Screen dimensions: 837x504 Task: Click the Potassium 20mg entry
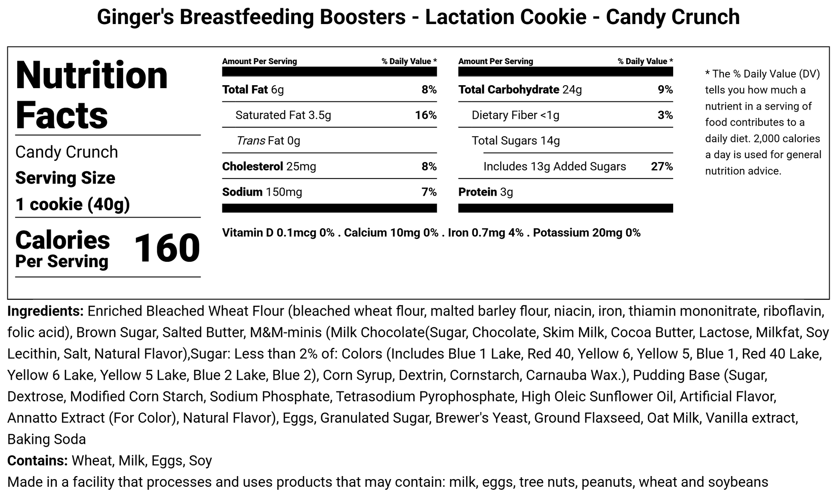(x=587, y=233)
